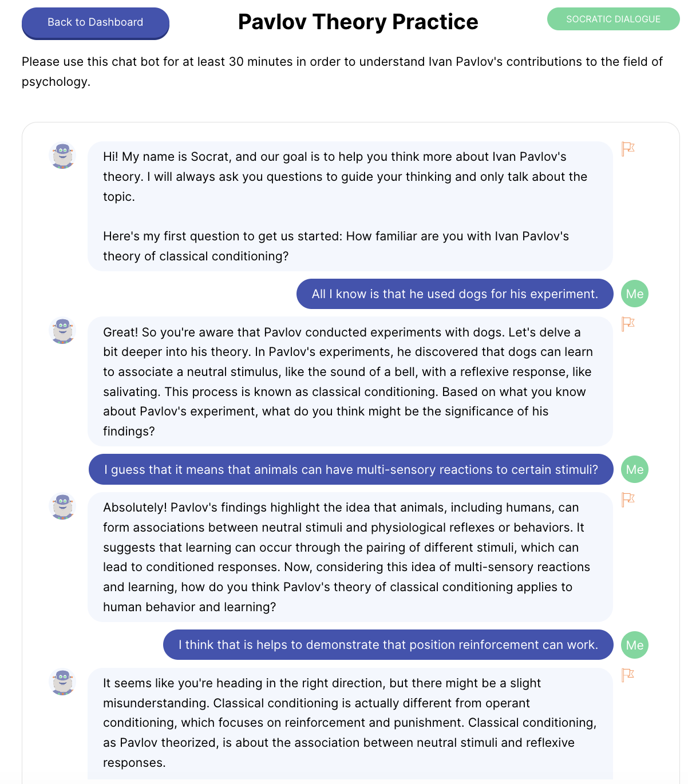Viewport: 688px width, 784px height.
Task: Click the Socratic Dialogue badge
Action: click(613, 19)
